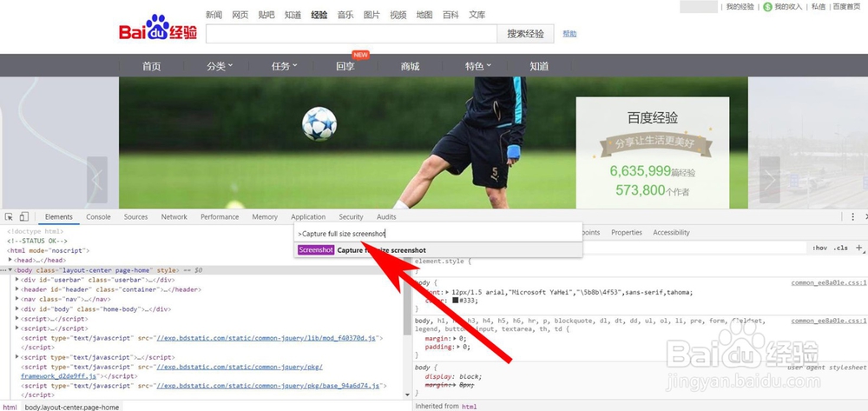
Task: Switch to the Accessibility sidebar tab
Action: click(672, 233)
